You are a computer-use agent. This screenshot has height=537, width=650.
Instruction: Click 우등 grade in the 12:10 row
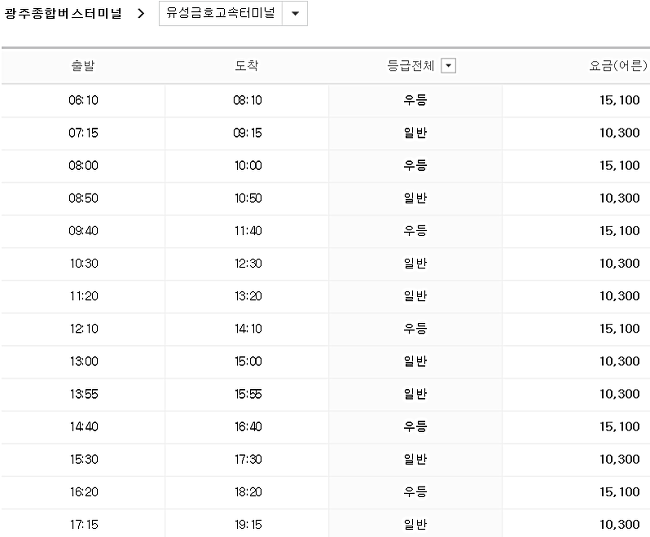(415, 328)
